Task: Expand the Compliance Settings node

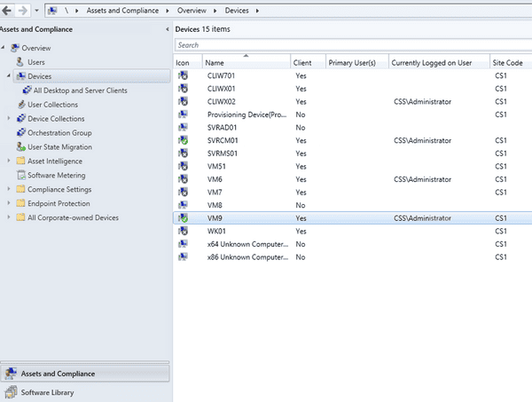Action: click(9, 189)
